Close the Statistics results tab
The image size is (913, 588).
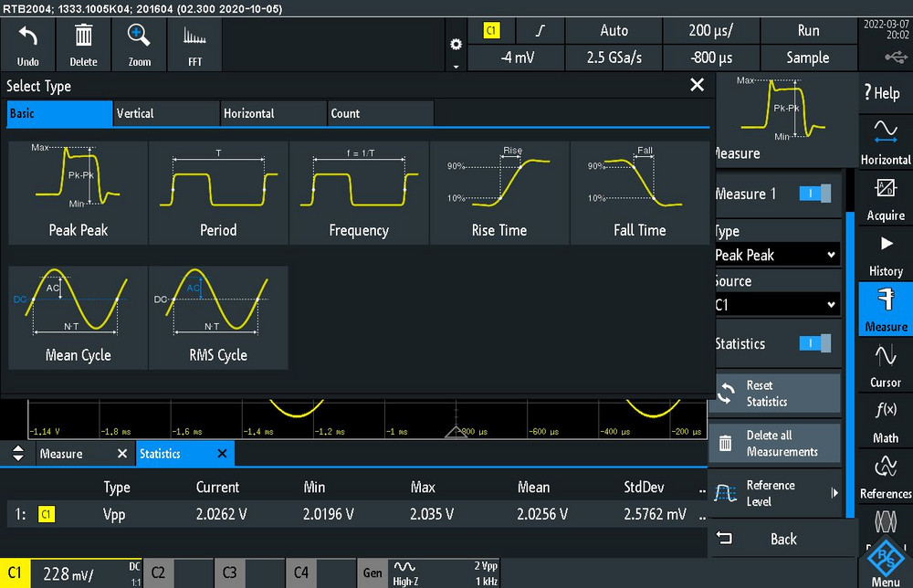[x=223, y=454]
